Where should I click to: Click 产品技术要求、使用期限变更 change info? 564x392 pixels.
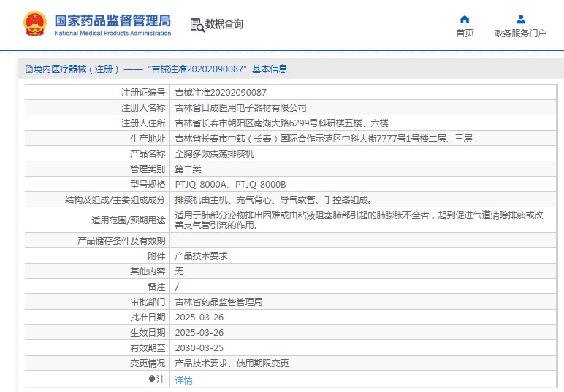232,364
